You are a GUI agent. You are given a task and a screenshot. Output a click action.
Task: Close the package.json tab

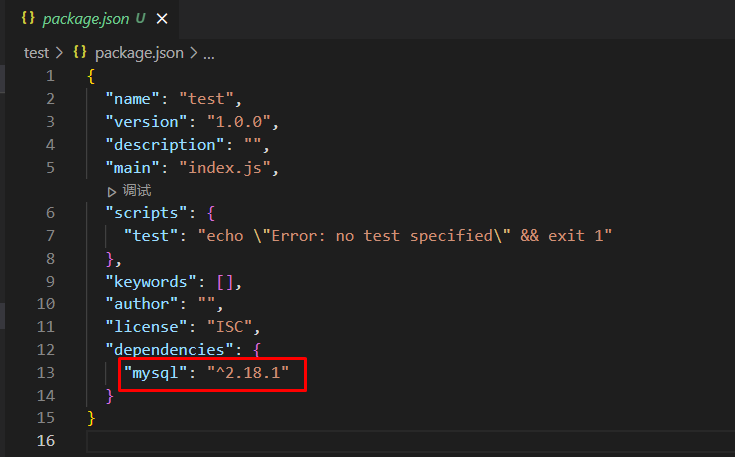click(162, 19)
